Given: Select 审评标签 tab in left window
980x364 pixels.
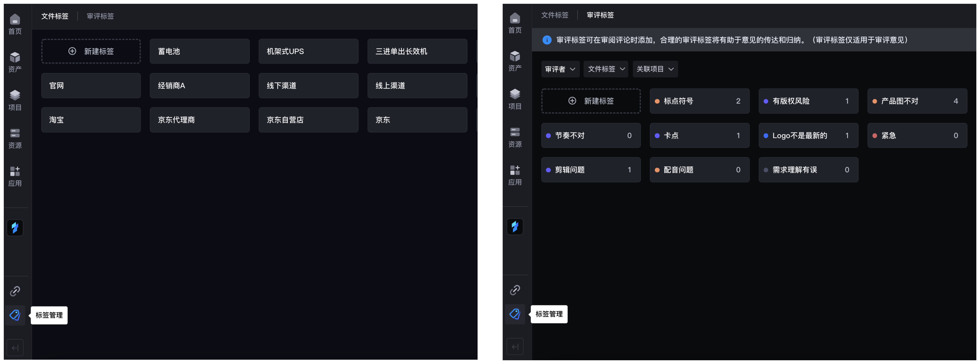Looking at the screenshot, I should (100, 16).
